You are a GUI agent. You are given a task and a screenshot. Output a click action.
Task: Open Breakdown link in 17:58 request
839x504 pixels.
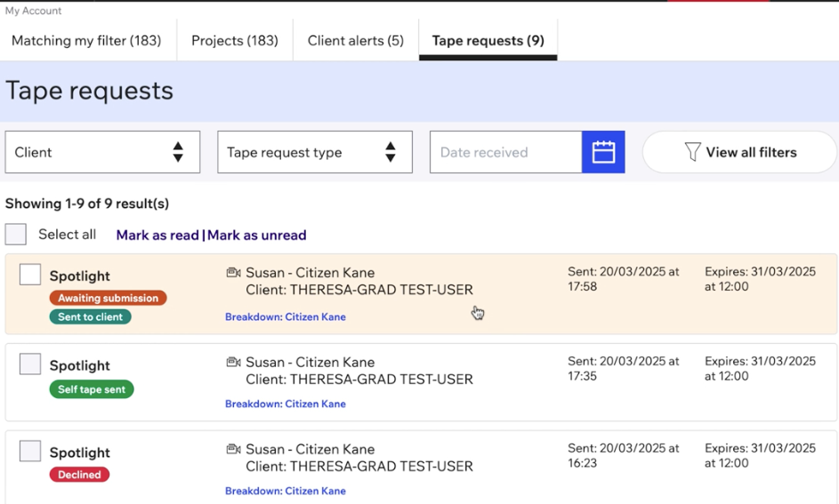(286, 317)
